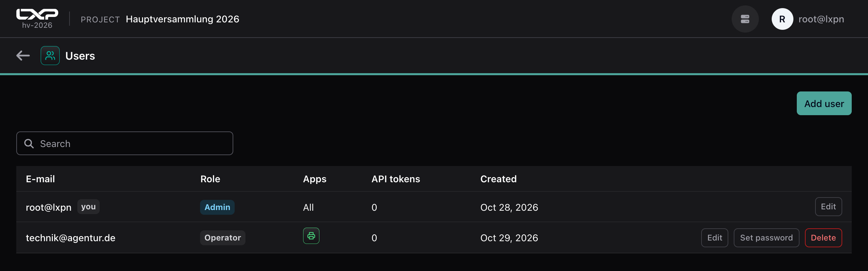
Task: Click the technik@agentur.de email cell
Action: tap(71, 238)
